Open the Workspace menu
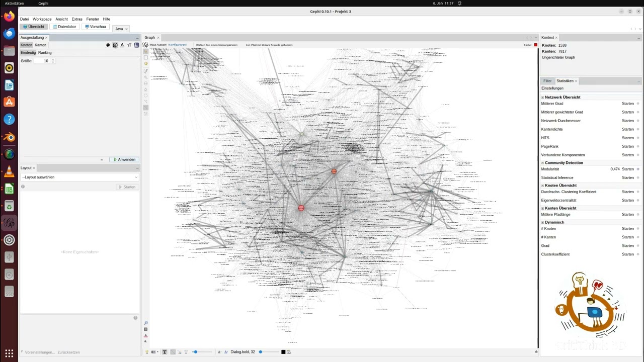The image size is (644, 362). click(x=42, y=19)
